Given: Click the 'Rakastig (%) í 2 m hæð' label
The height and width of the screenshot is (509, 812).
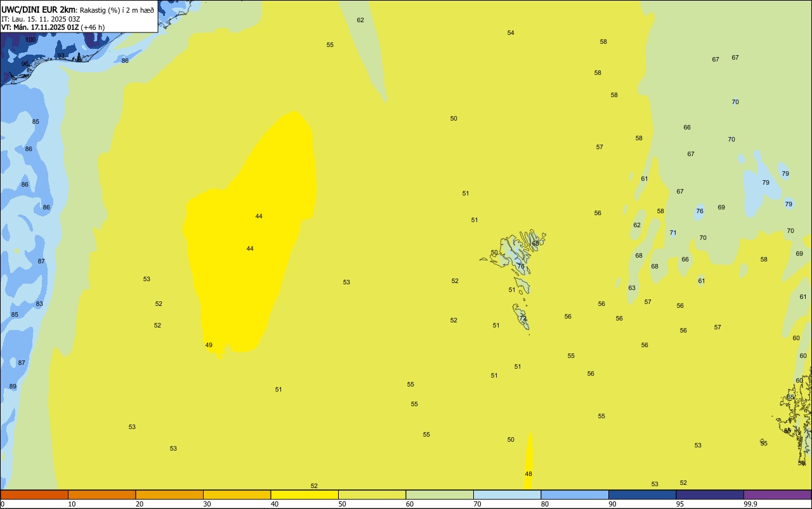Looking at the screenshot, I should coord(117,10).
